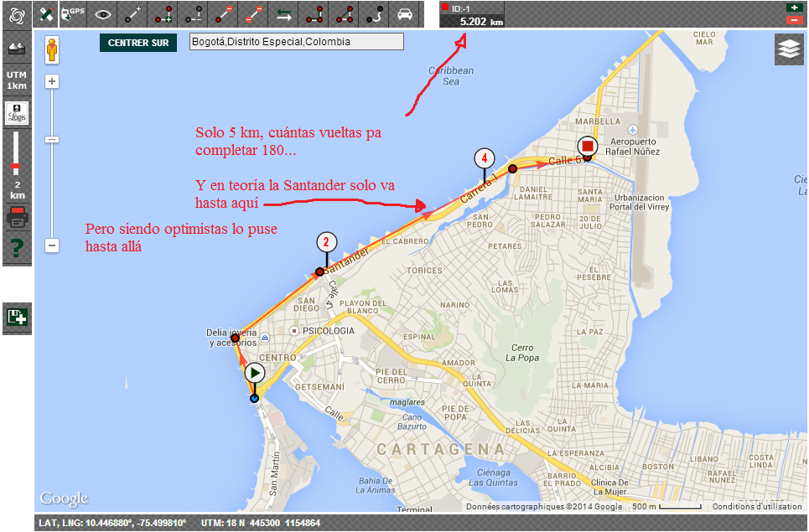Select the insert point with green plus tool
809x532 pixels.
click(x=163, y=14)
